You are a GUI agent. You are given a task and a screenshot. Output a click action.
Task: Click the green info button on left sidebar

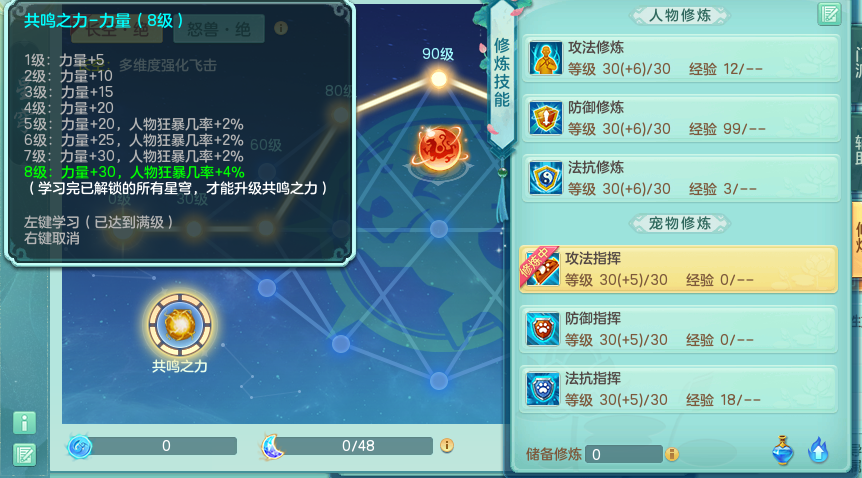click(x=24, y=423)
